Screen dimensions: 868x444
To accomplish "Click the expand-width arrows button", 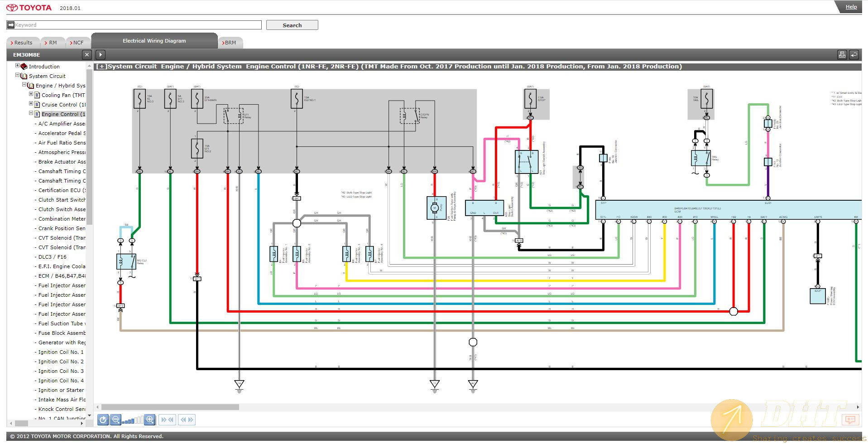I will (187, 420).
